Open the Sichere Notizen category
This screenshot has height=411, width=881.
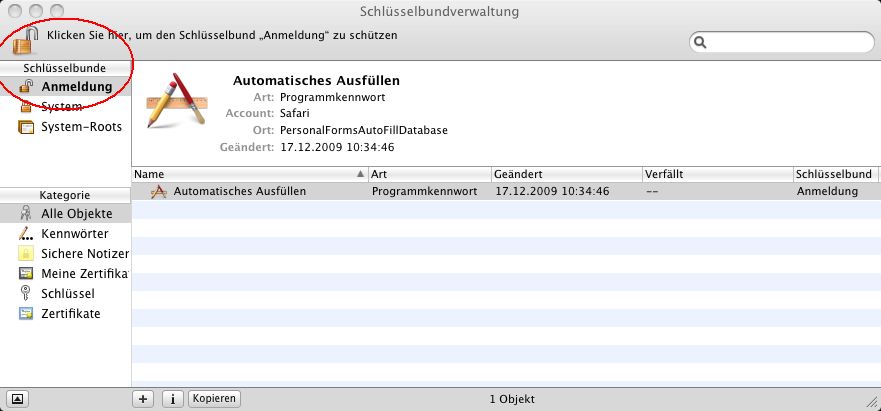coord(82,254)
